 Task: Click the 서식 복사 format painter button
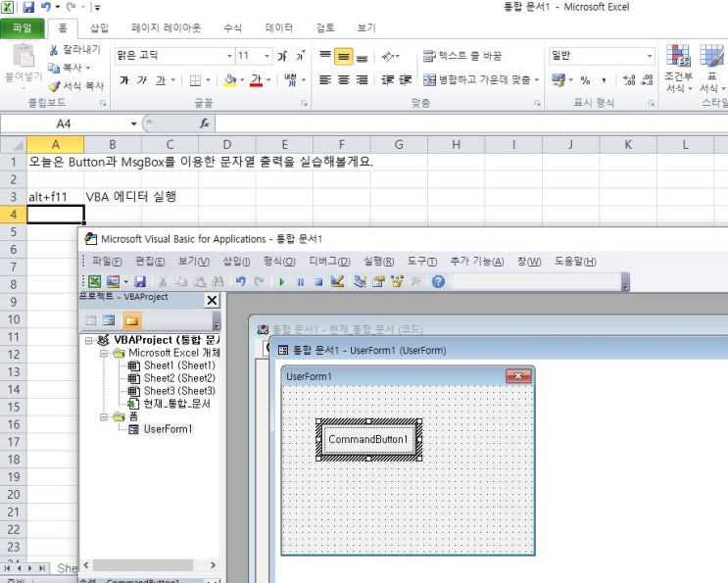click(76, 86)
